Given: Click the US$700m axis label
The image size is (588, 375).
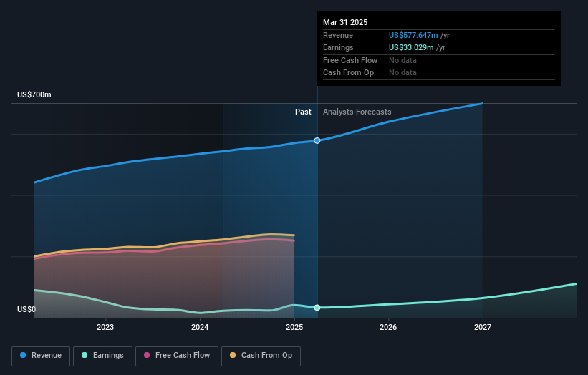Looking at the screenshot, I should pyautogui.click(x=34, y=94).
